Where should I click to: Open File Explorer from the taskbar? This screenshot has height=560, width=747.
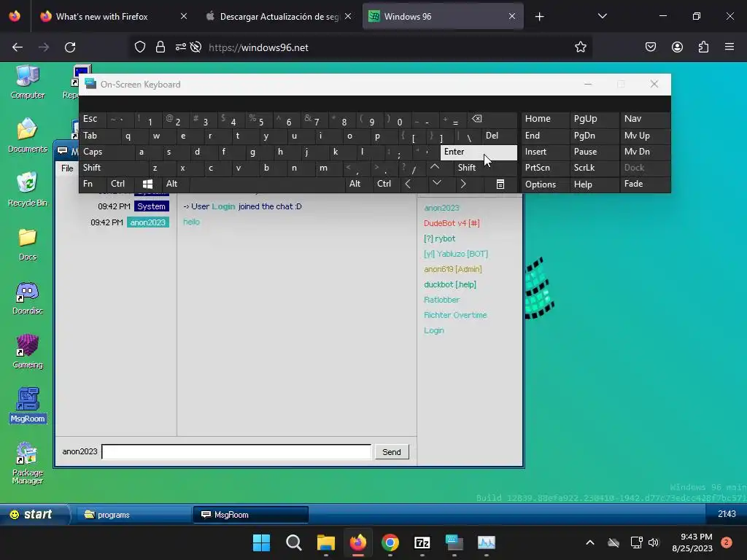pyautogui.click(x=326, y=542)
